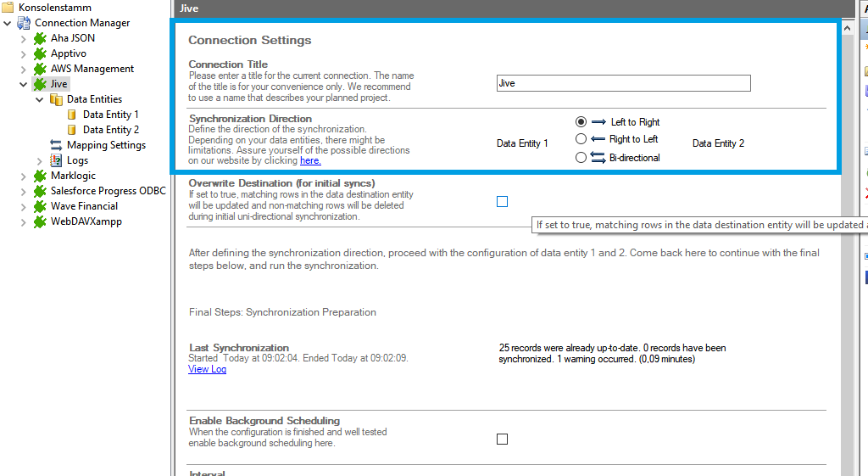Collapse the Jive connection node
This screenshot has height=476, width=868.
23,84
